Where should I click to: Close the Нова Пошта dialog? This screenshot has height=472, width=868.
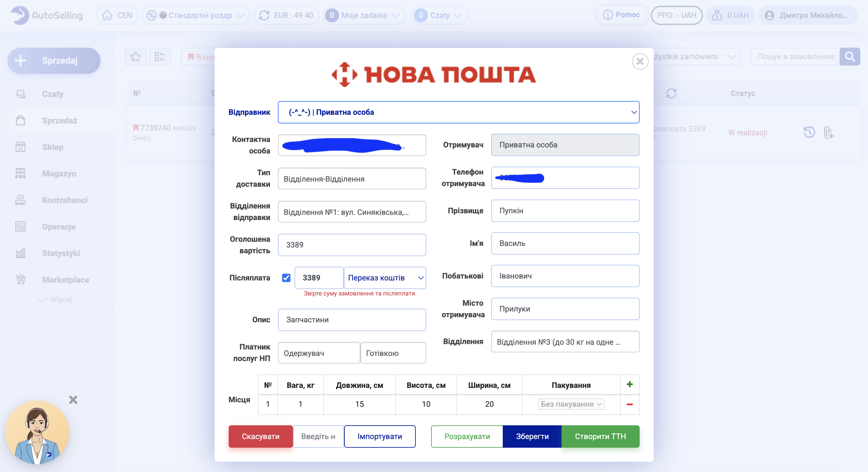[640, 62]
